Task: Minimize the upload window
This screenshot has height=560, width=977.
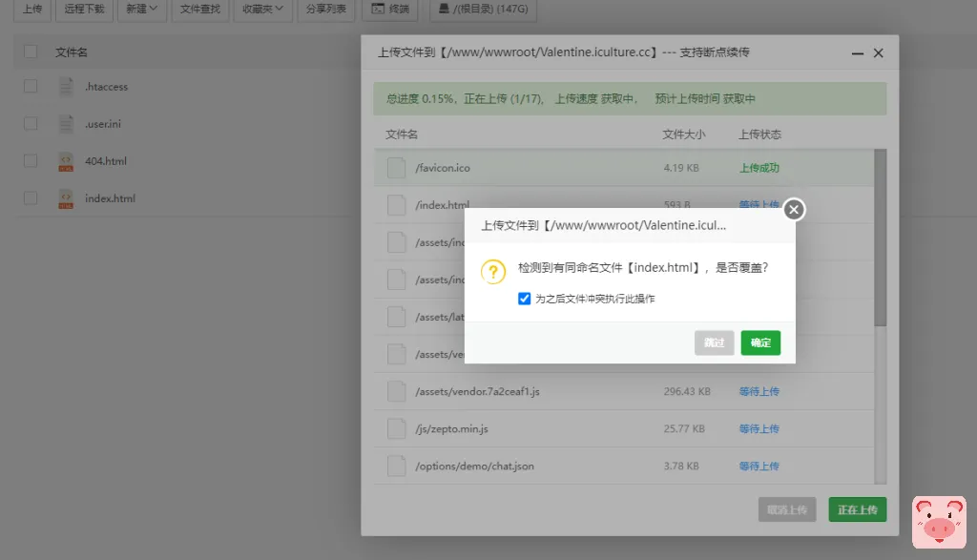Action: tap(858, 53)
